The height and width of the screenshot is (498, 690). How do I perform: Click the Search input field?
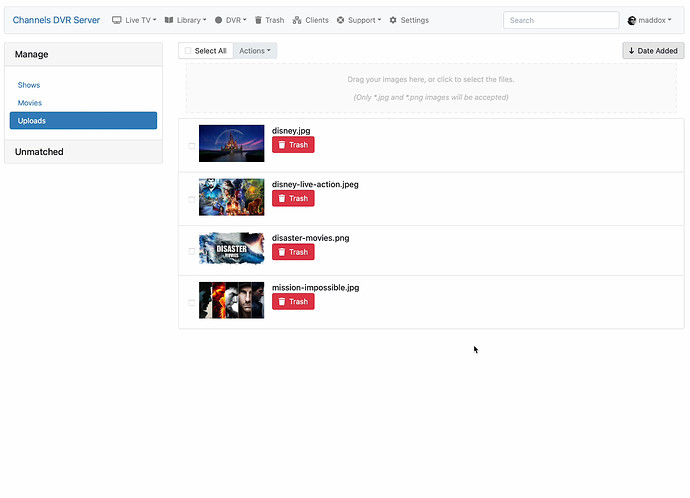[x=561, y=20]
